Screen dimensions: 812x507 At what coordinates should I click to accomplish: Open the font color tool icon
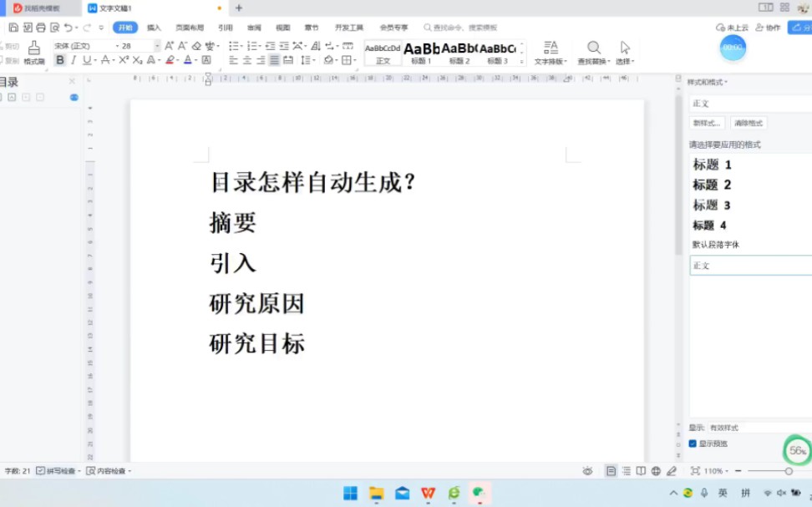click(188, 60)
